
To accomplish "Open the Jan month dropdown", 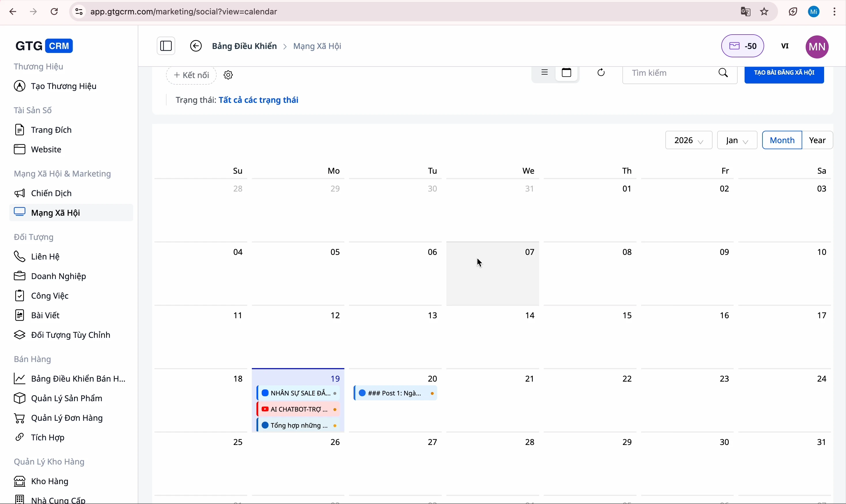I will (736, 140).
